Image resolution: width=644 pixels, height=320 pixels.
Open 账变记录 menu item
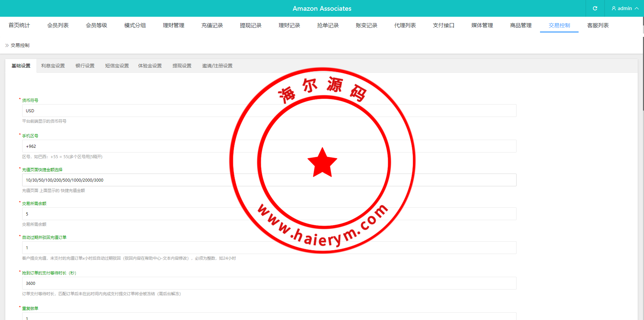click(366, 25)
